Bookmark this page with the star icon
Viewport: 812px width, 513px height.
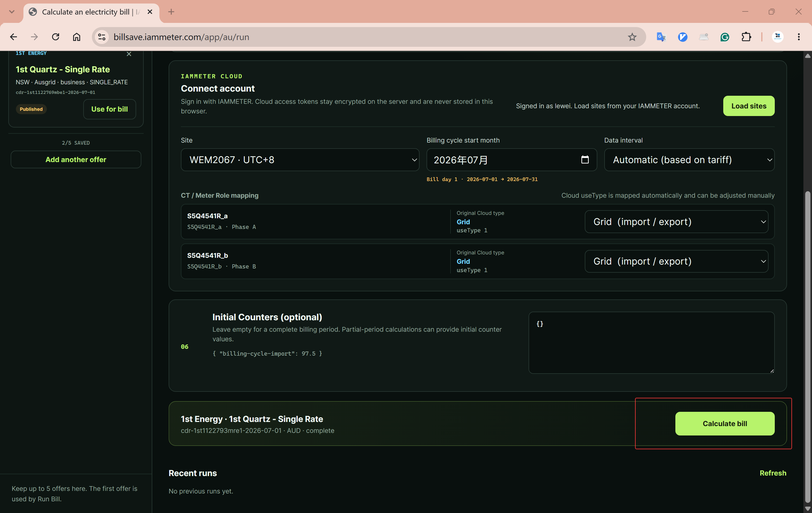click(632, 37)
